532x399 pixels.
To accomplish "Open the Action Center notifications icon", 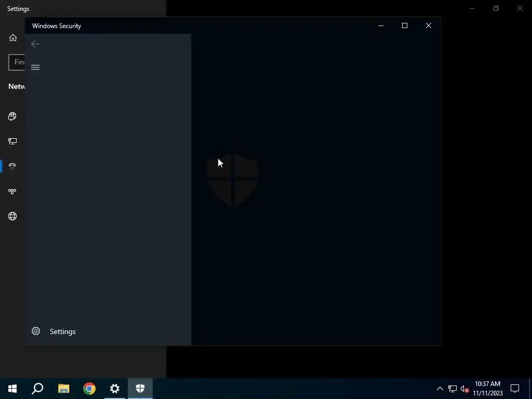I will pos(515,389).
